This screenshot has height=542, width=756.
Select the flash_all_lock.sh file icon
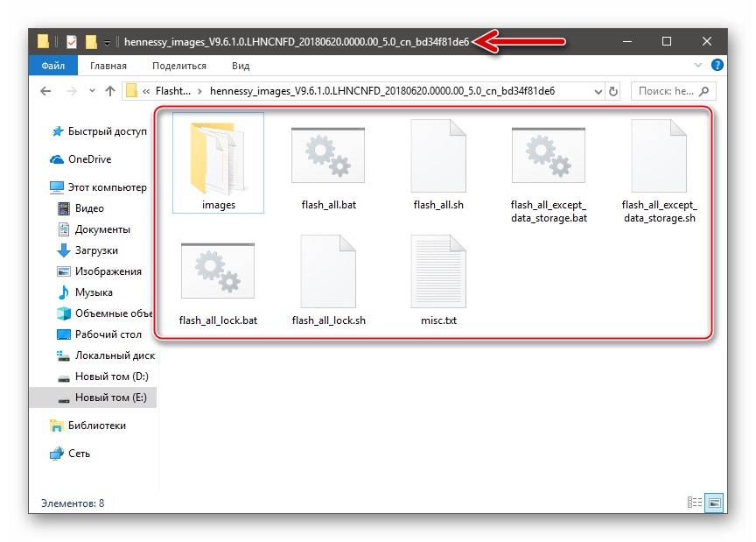(328, 271)
